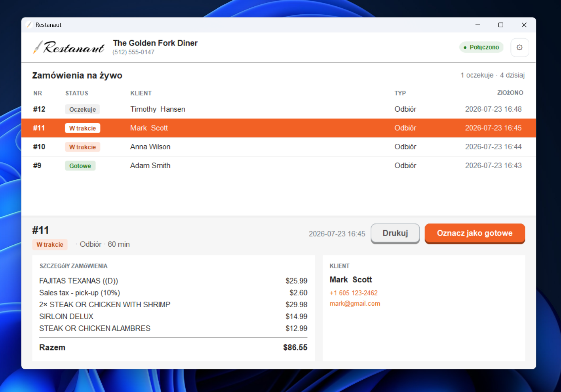Click the 1 oczekuje · 4 dzisiaj summary
The image size is (561, 392).
point(492,75)
